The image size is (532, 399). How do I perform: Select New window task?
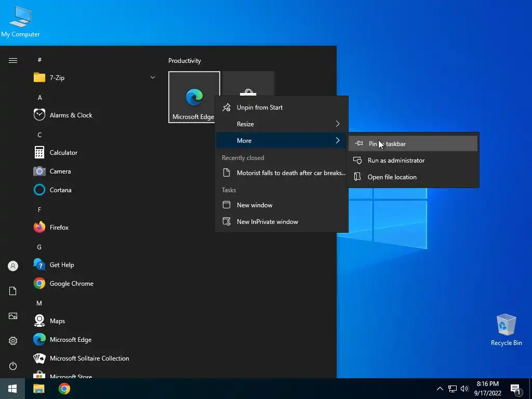coord(282,205)
